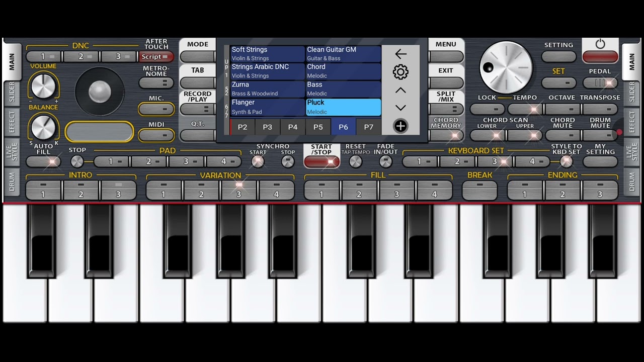Toggle the Mic. button
The width and height of the screenshot is (644, 362).
pyautogui.click(x=156, y=109)
